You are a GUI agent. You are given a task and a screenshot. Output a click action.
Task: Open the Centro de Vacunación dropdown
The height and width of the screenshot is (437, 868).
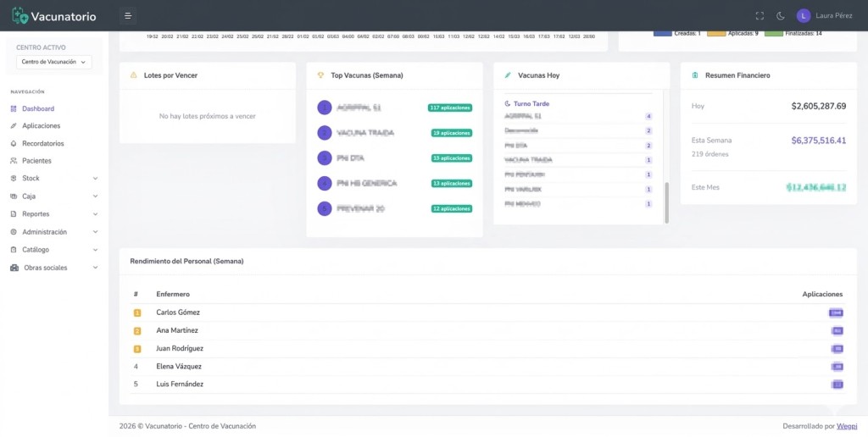pyautogui.click(x=54, y=62)
